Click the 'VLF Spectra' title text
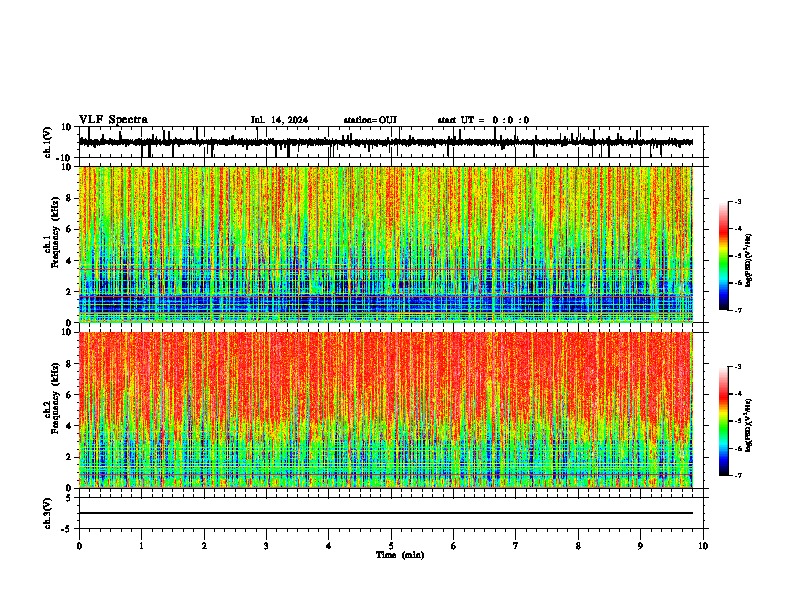 pyautogui.click(x=113, y=120)
